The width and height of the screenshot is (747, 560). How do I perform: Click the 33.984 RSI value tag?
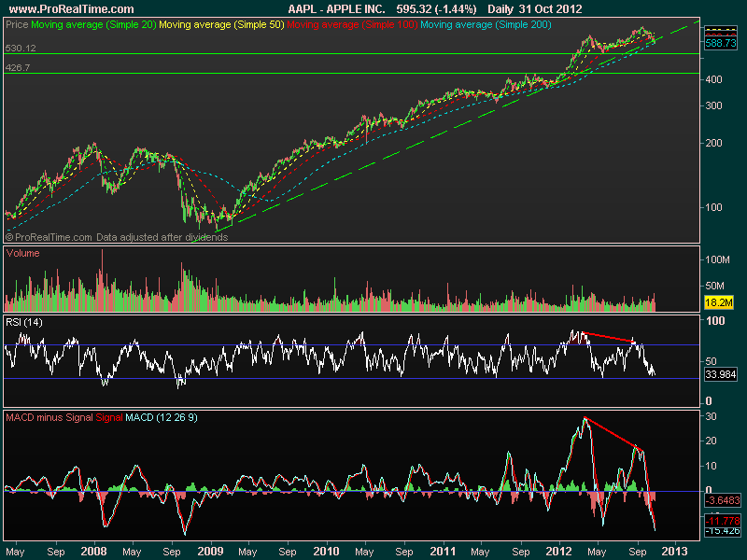721,374
